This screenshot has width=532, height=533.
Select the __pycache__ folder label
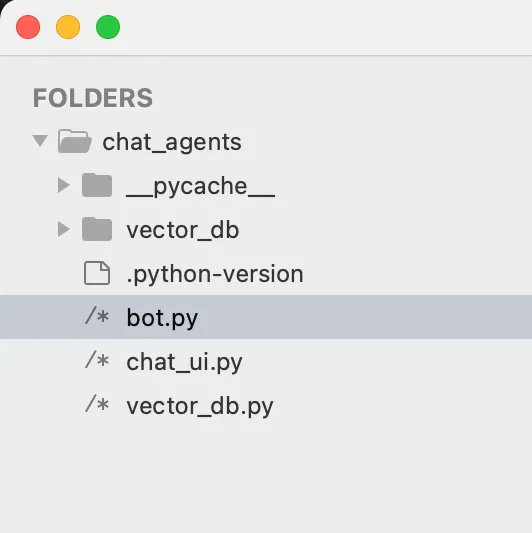click(201, 187)
